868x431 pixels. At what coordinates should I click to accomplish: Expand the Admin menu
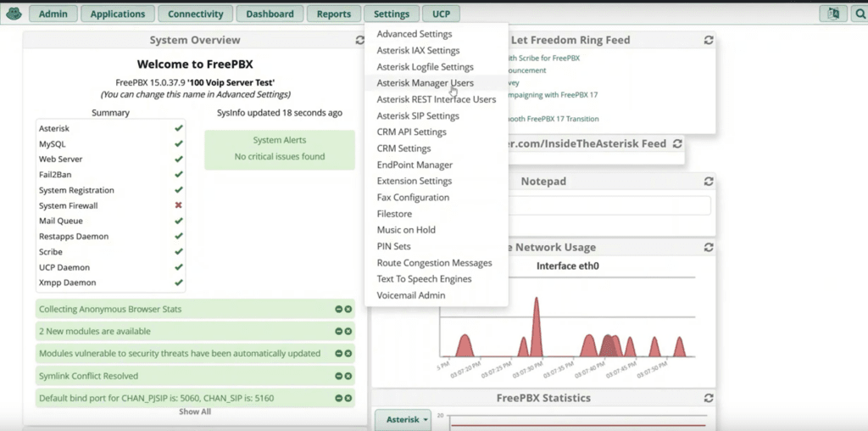coord(53,14)
